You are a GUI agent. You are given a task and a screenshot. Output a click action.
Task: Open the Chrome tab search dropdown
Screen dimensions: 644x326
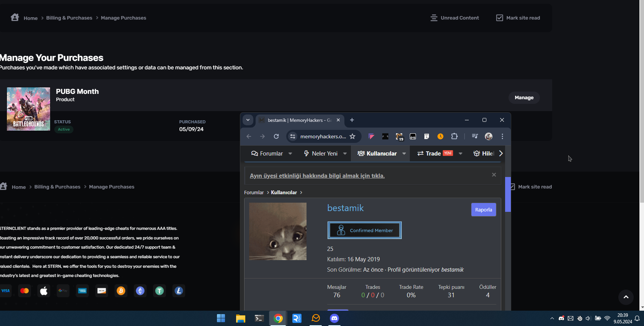(248, 120)
